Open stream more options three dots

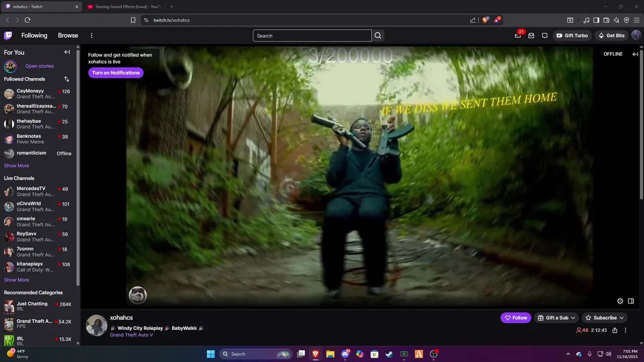click(x=625, y=330)
